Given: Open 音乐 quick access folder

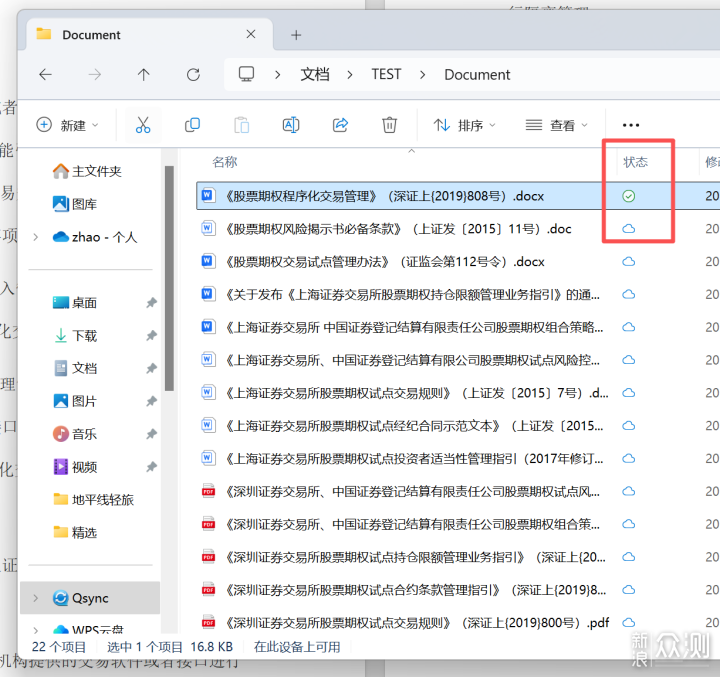Looking at the screenshot, I should tap(75, 434).
